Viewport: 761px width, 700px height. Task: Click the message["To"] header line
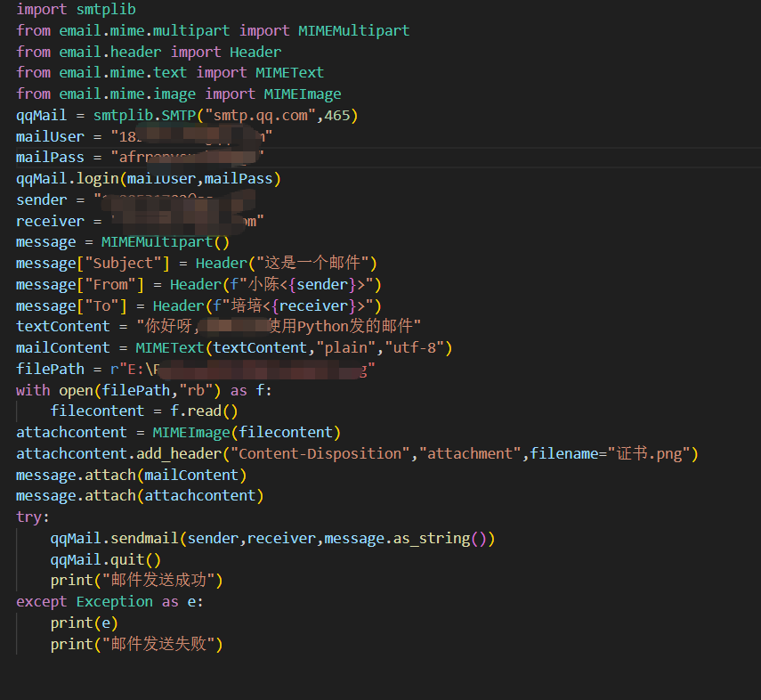[198, 306]
